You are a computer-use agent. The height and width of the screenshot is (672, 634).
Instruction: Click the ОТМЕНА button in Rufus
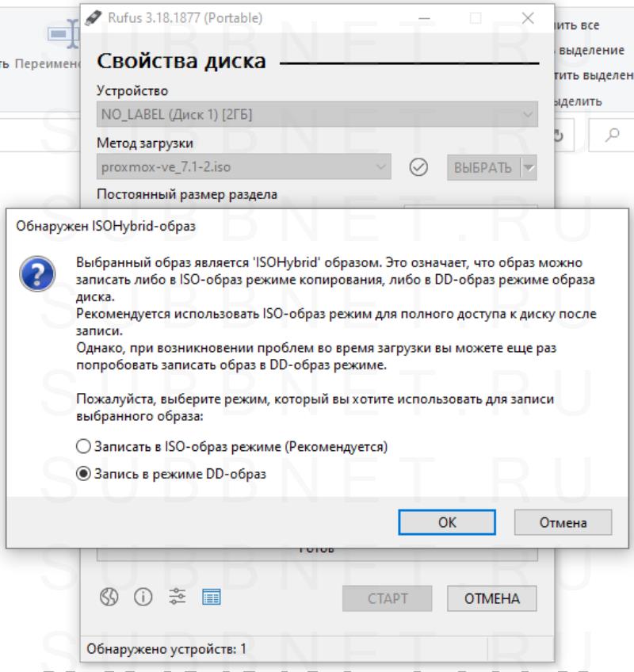pyautogui.click(x=491, y=598)
